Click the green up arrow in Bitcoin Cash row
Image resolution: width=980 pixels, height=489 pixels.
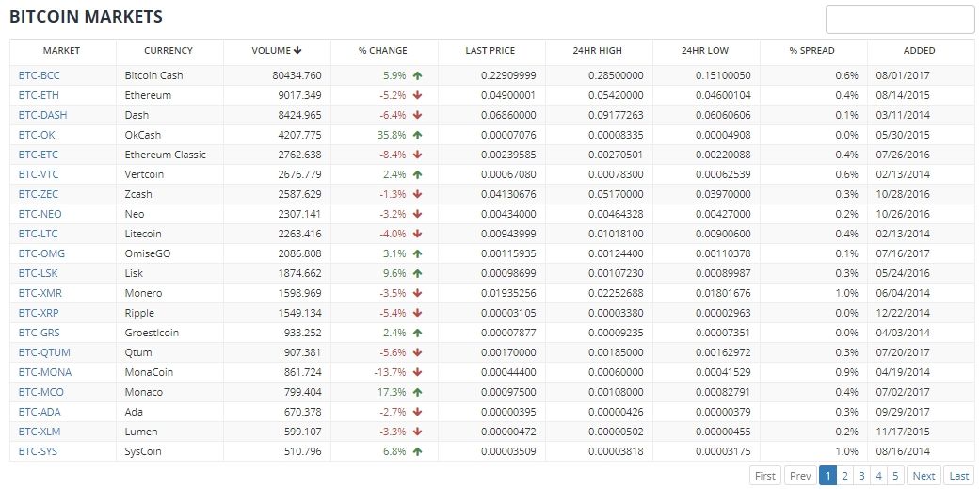coord(417,75)
